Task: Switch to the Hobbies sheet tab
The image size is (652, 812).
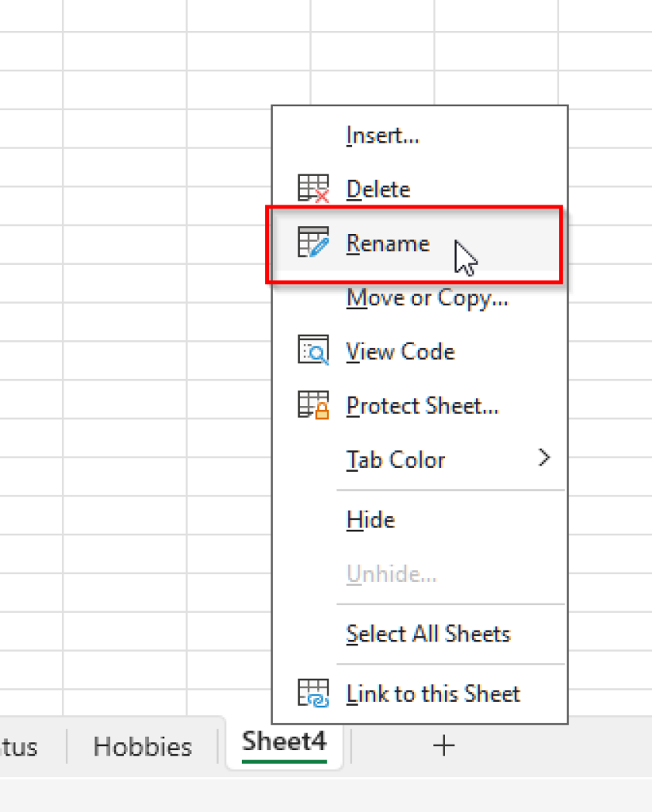Action: pyautogui.click(x=142, y=745)
